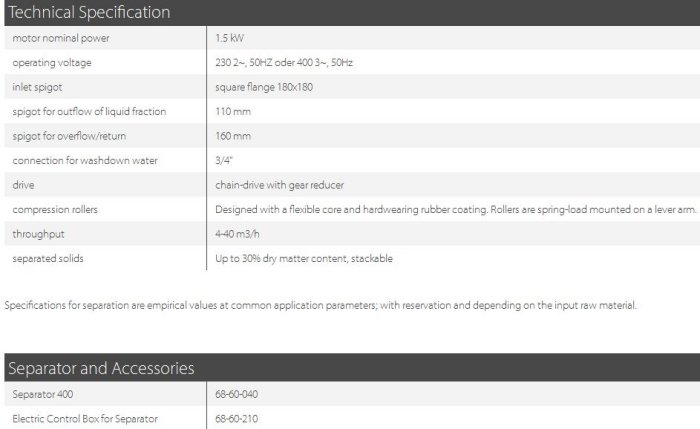Click the 110 mm value
Viewport: 700px width, 429px height.
[x=233, y=111]
